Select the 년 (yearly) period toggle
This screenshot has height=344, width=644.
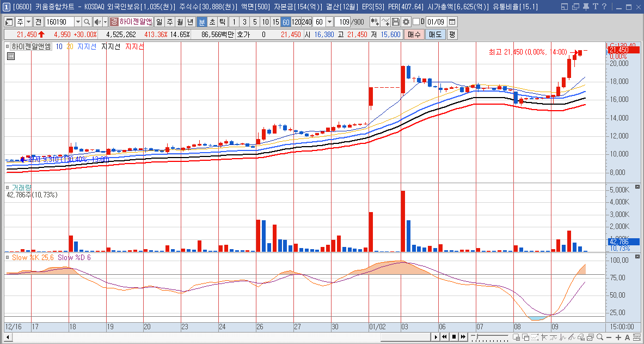[190, 22]
